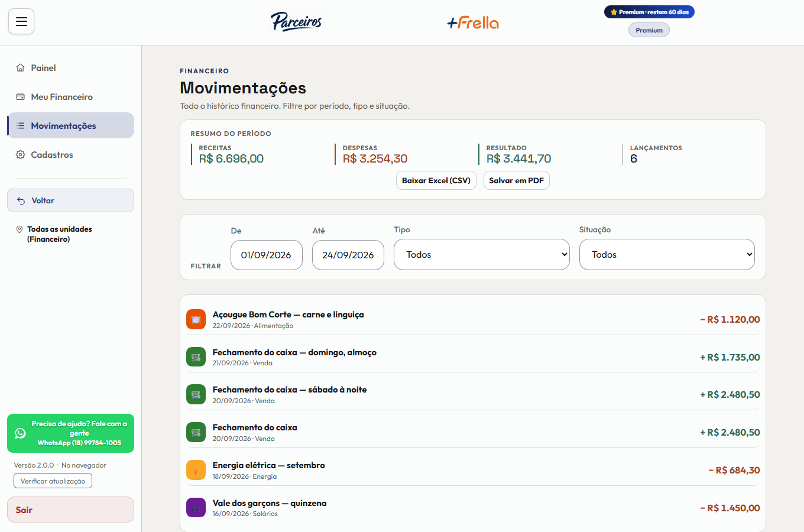The width and height of the screenshot is (804, 532).
Task: Click the Receitas value R$ 6.696,00
Action: click(x=231, y=158)
